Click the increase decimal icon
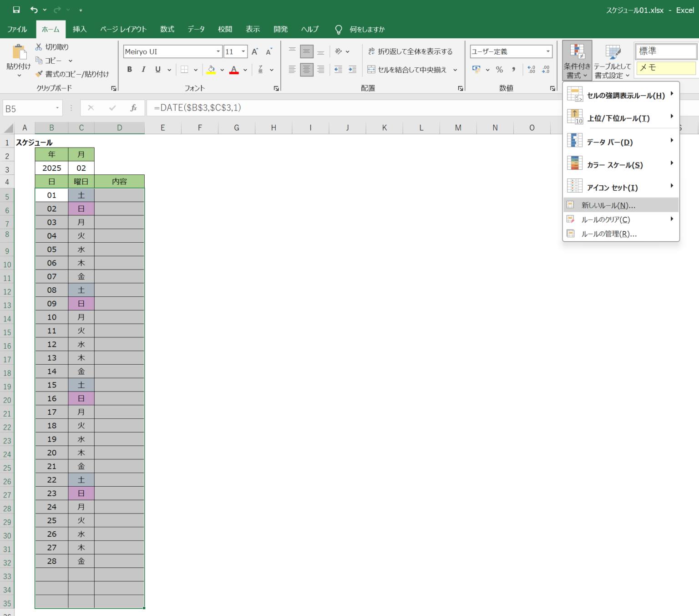Viewport: 699px width, 616px height. (530, 70)
